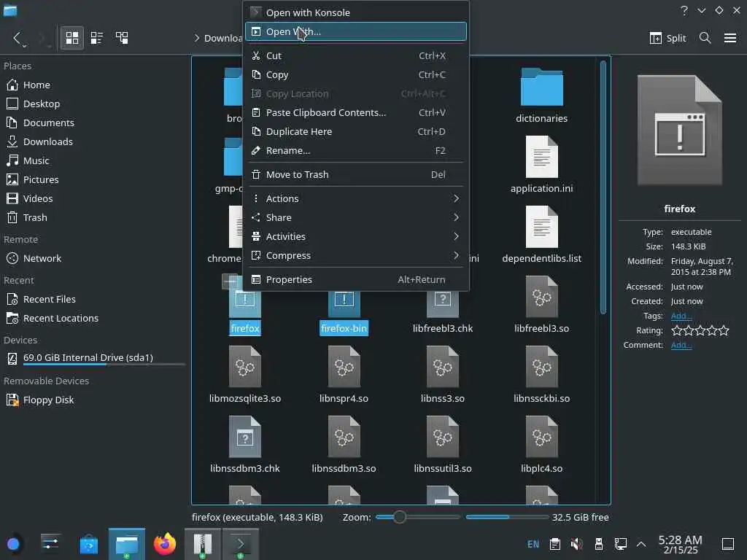Open Discover store from the taskbar
The width and height of the screenshot is (747, 560).
(x=88, y=544)
